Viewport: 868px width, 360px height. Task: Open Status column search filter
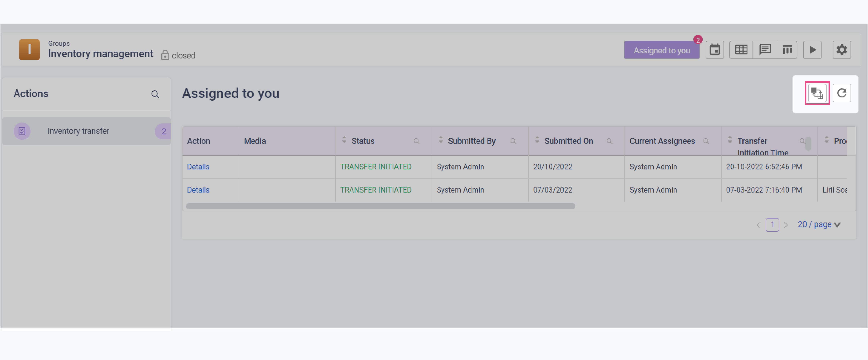[417, 141]
